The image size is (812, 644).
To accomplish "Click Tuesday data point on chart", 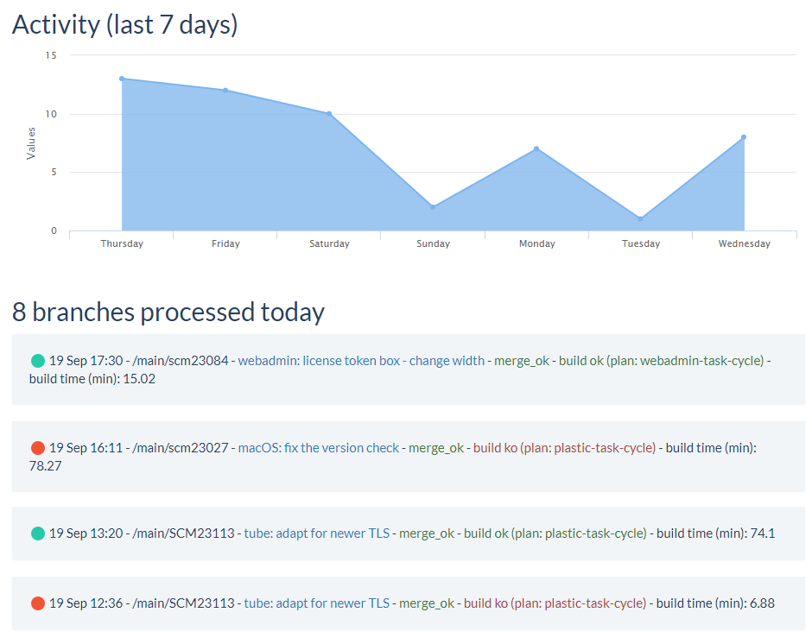I will pos(641,219).
